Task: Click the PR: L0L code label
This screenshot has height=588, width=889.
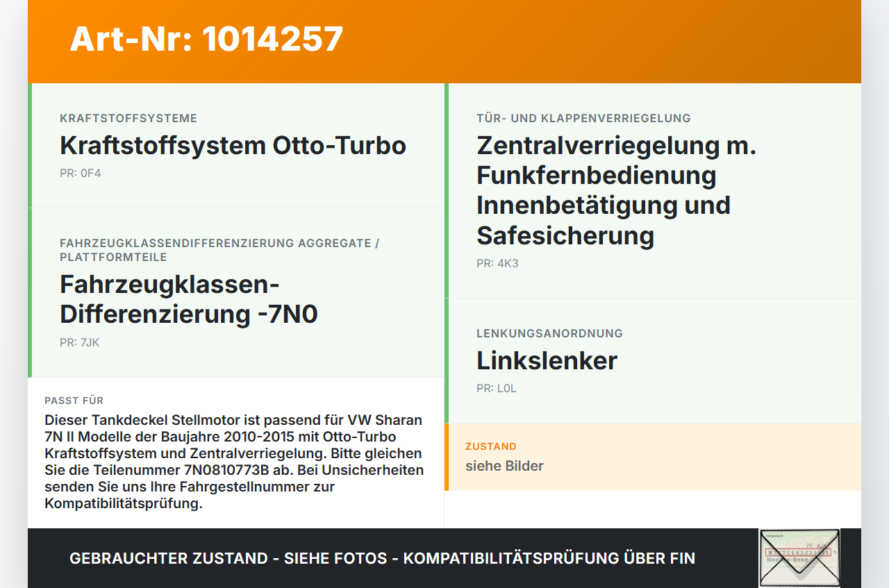Action: [x=497, y=388]
